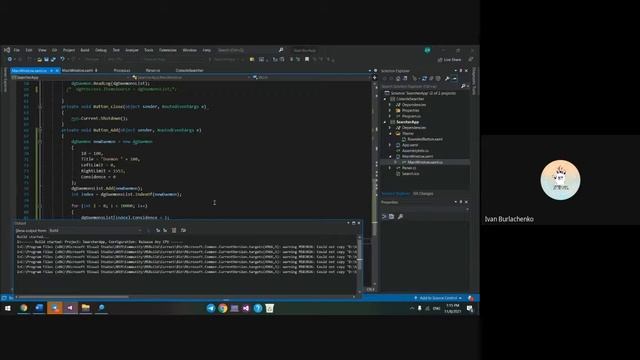Switch to the Processes editor tab

[122, 71]
